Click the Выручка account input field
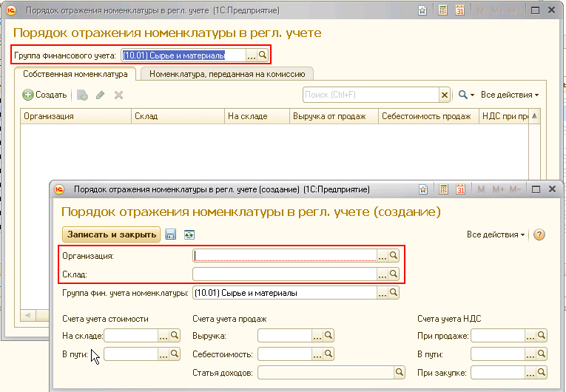 (x=285, y=336)
